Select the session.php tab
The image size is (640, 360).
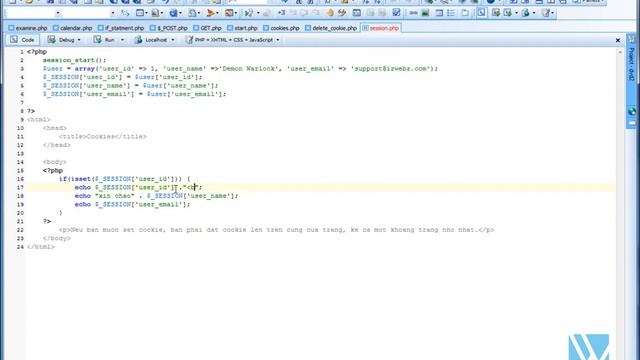(380, 28)
